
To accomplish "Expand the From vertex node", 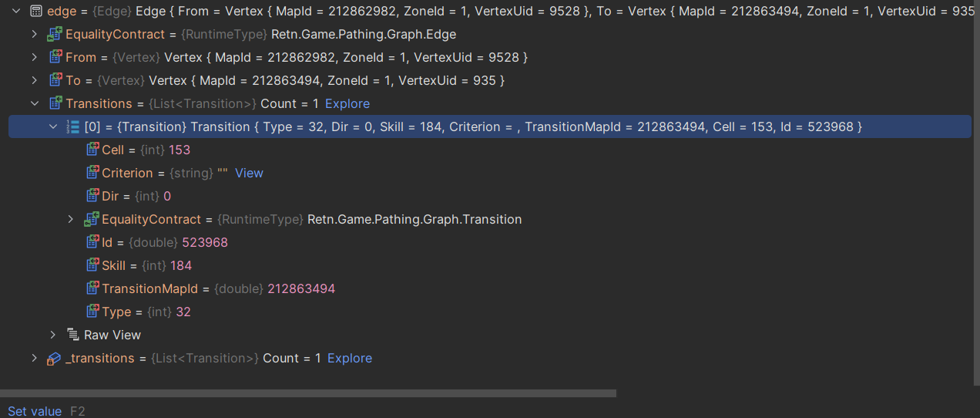I will 34,58.
